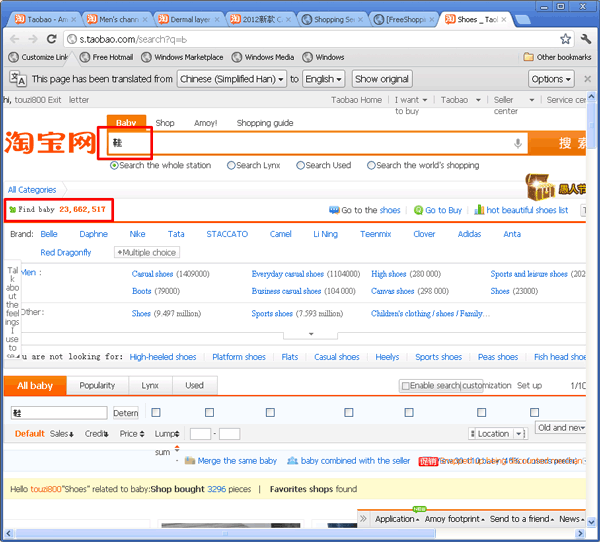Click the Taobao logo
Screen dimensions: 600x542
50,142
